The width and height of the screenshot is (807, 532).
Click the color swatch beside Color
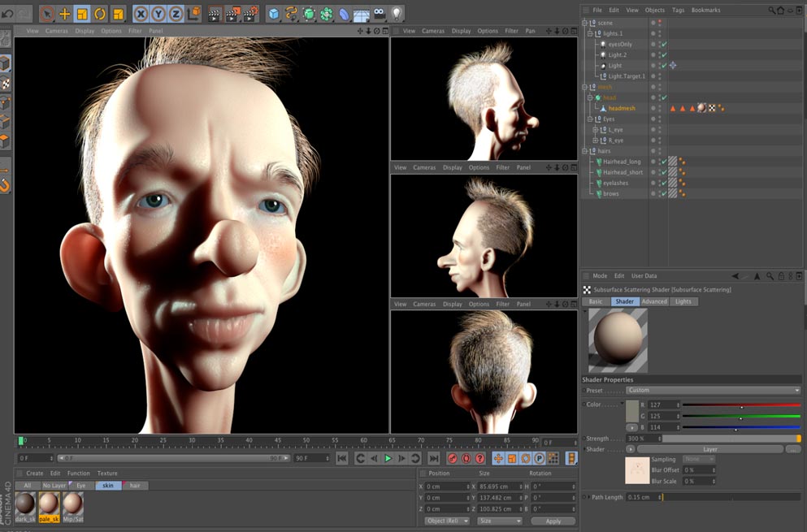[x=632, y=411]
